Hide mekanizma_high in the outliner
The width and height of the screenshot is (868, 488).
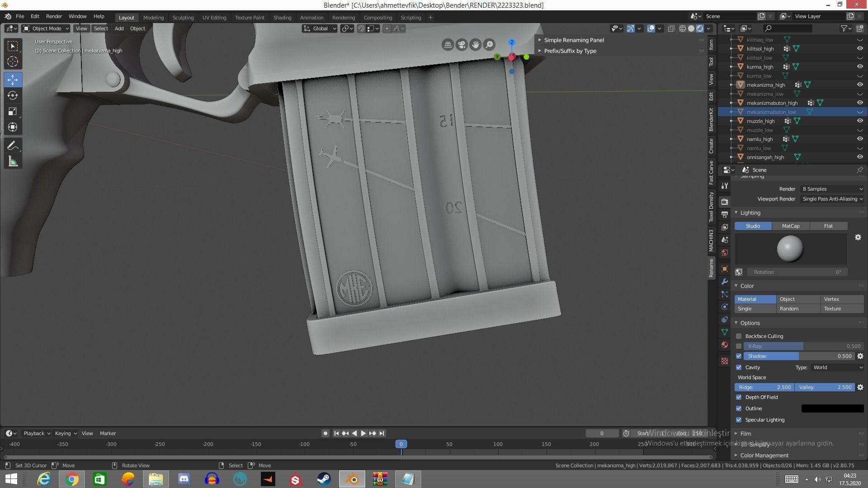tap(860, 84)
